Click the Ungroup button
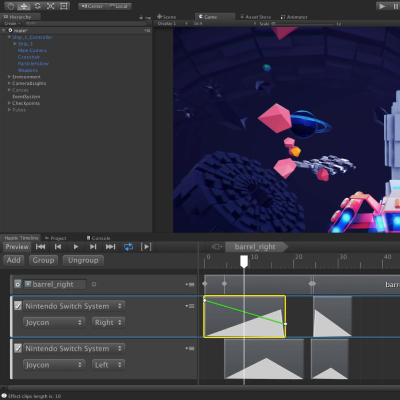The width and height of the screenshot is (400, 400). [83, 260]
